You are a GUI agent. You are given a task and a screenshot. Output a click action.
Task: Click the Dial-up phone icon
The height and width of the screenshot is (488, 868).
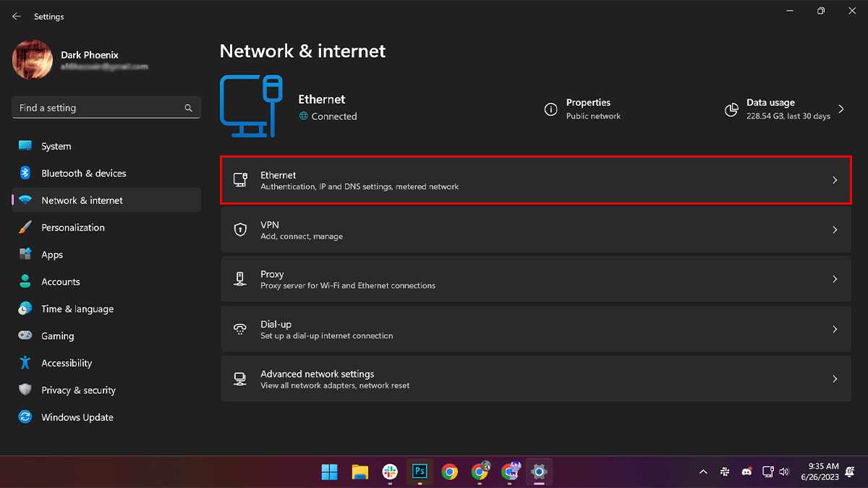240,328
